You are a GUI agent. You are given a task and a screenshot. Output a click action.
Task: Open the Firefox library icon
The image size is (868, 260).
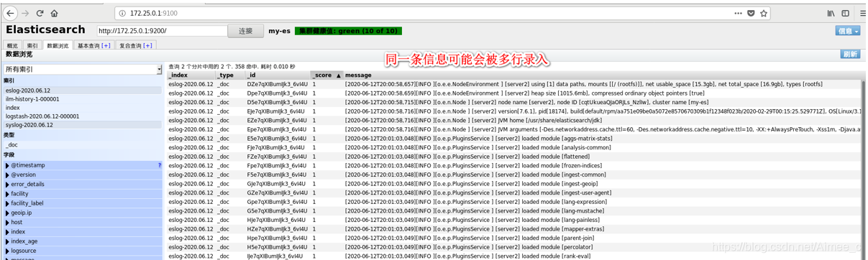pos(831,13)
